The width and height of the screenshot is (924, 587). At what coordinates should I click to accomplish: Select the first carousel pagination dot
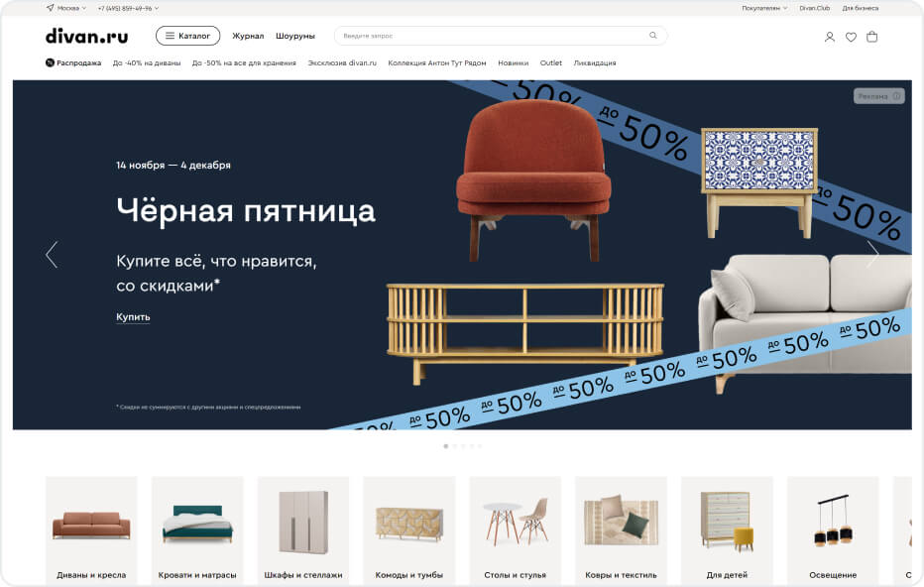pos(445,446)
